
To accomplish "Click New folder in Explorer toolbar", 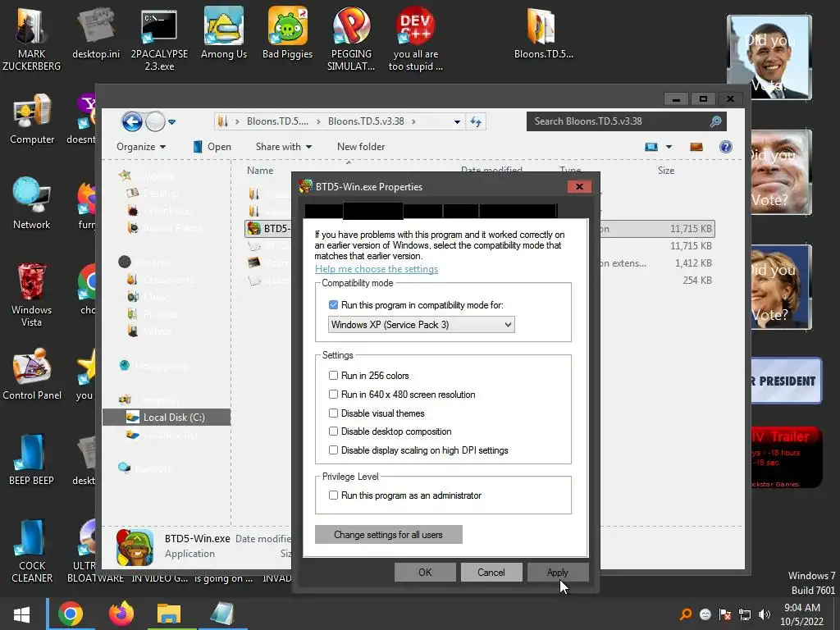I will (361, 147).
